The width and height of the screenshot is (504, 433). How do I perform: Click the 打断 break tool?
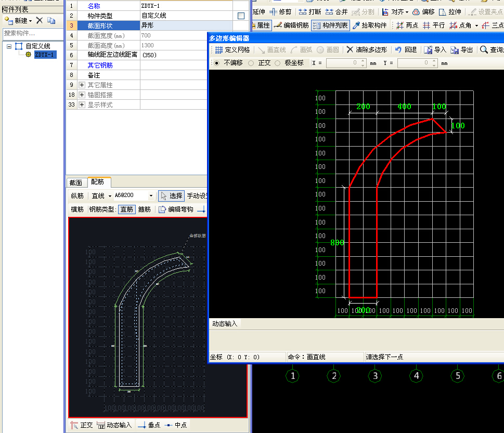point(309,12)
